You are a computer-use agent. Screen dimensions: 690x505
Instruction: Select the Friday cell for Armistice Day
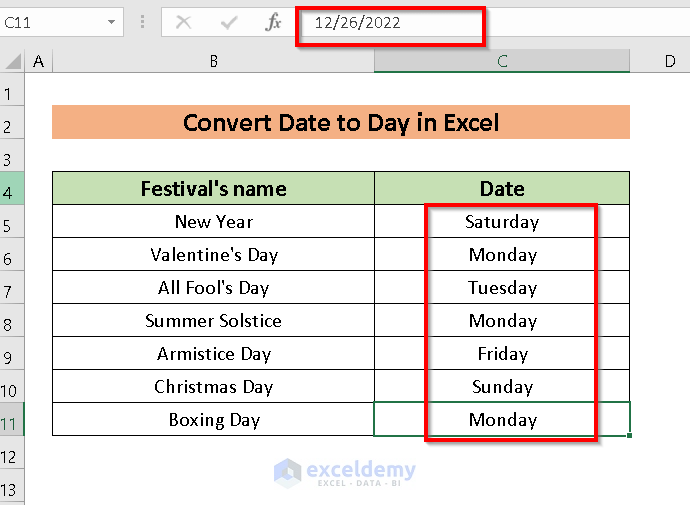[502, 354]
